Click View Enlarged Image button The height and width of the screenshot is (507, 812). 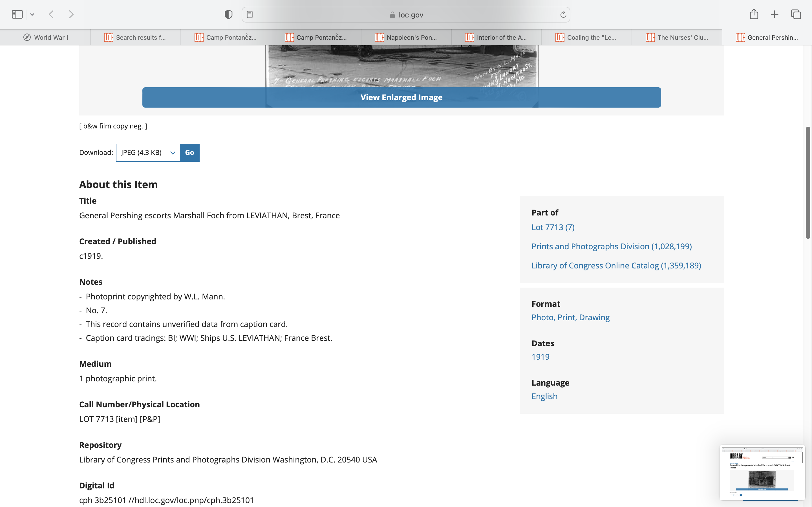(401, 97)
